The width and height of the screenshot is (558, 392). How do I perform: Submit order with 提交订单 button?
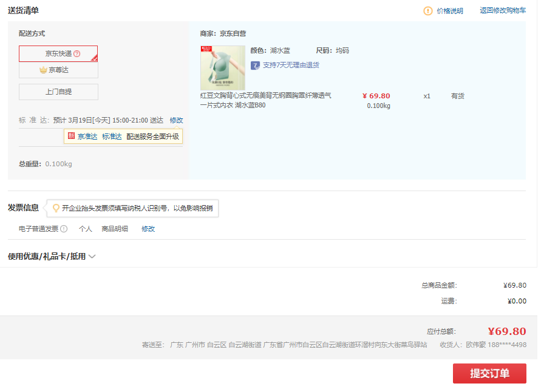point(489,373)
